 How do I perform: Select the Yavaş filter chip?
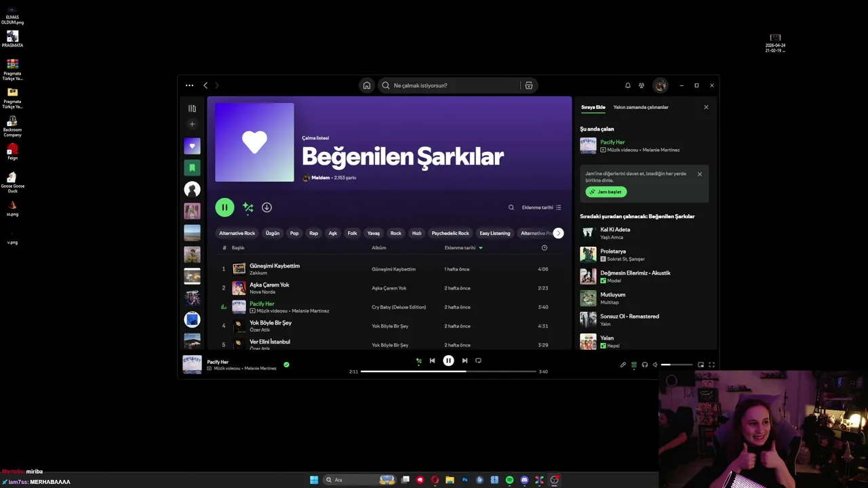tap(374, 233)
